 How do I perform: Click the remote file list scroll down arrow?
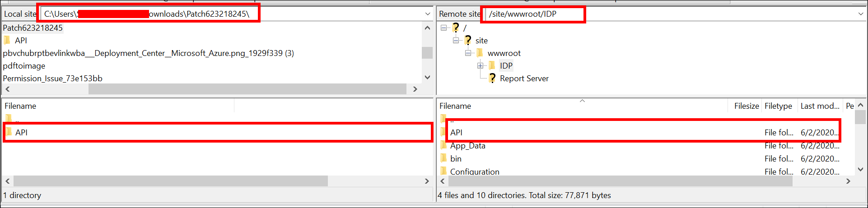tap(860, 170)
